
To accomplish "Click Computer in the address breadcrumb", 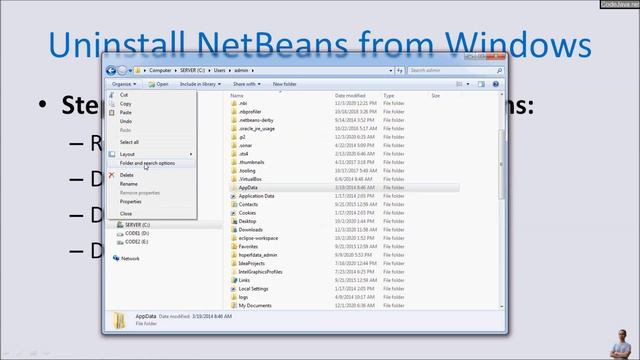I will pyautogui.click(x=160, y=71).
